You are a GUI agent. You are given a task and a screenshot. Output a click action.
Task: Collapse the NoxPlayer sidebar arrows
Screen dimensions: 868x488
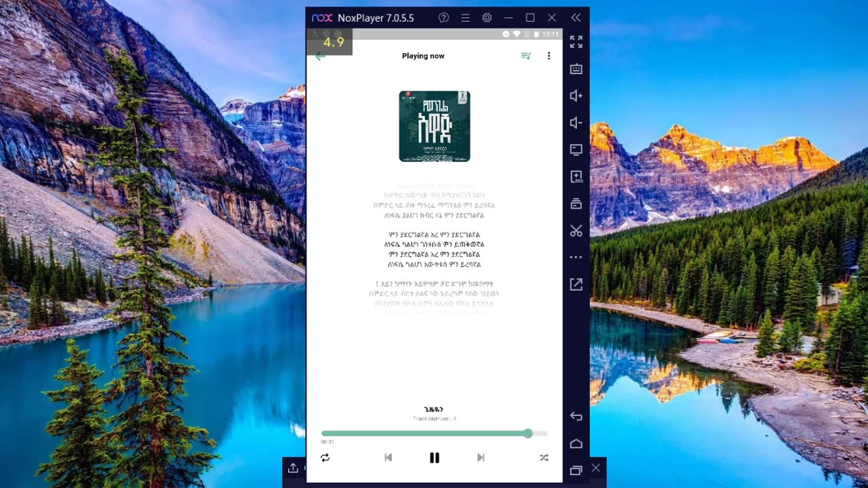click(x=576, y=18)
